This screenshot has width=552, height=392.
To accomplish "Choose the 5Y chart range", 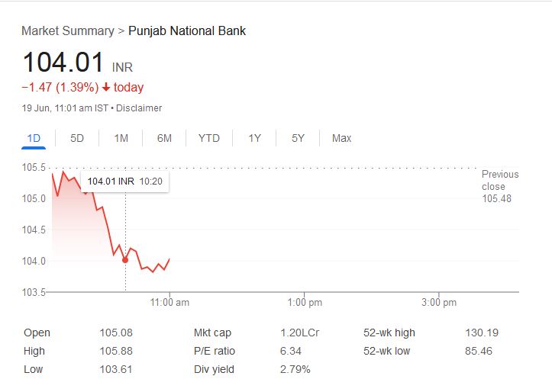I will 298,138.
